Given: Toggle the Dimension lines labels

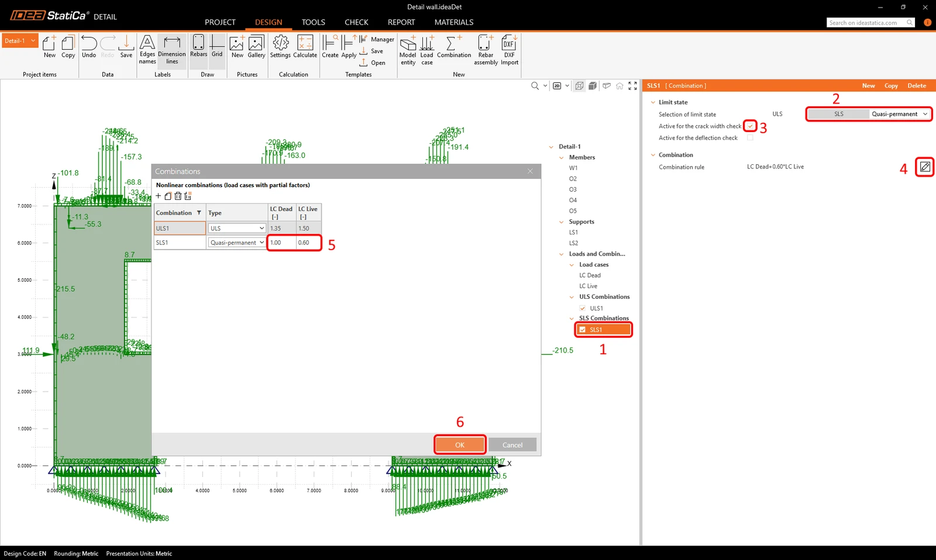Looking at the screenshot, I should pyautogui.click(x=172, y=50).
